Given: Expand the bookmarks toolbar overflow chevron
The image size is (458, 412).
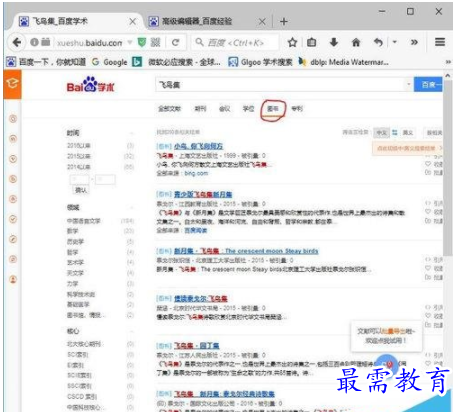Looking at the screenshot, I should (x=448, y=62).
